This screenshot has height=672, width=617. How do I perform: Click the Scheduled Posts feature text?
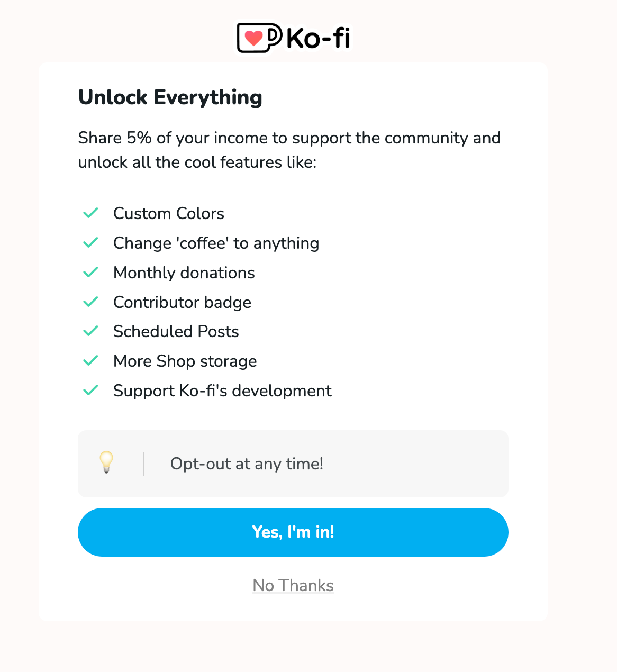pyautogui.click(x=176, y=331)
